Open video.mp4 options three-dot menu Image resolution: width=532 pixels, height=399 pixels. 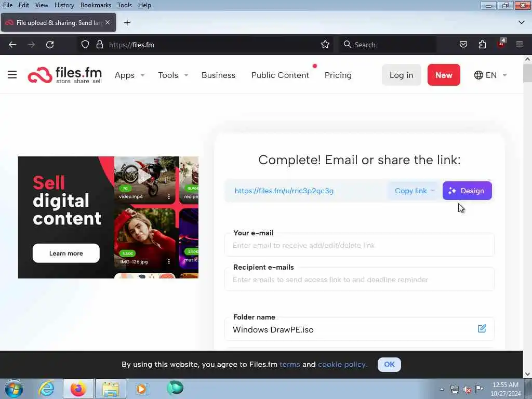[x=169, y=196]
